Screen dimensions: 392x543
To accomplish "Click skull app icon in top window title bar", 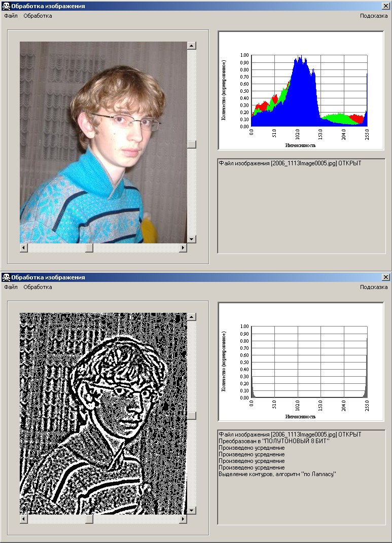I will (x=6, y=6).
